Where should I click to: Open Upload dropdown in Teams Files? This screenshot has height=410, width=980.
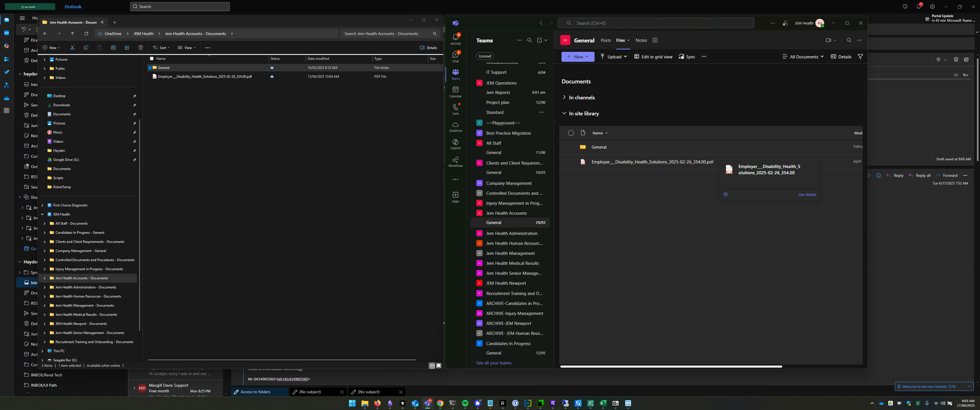tap(614, 57)
